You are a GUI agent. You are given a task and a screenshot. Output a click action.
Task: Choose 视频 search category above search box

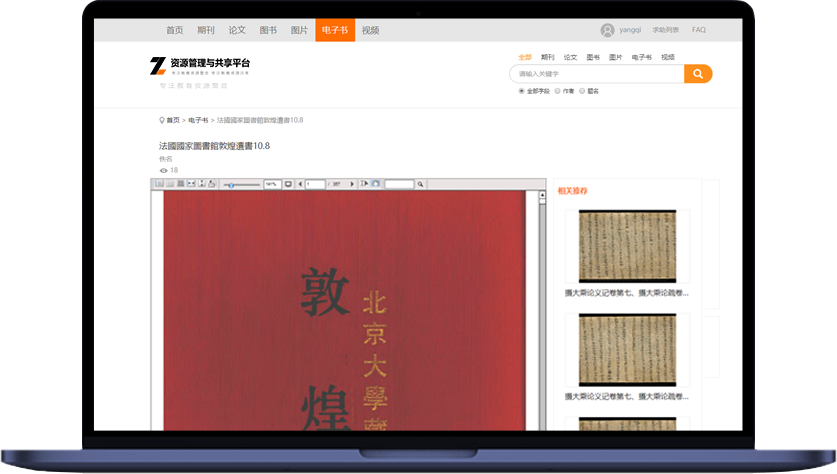(x=668, y=57)
